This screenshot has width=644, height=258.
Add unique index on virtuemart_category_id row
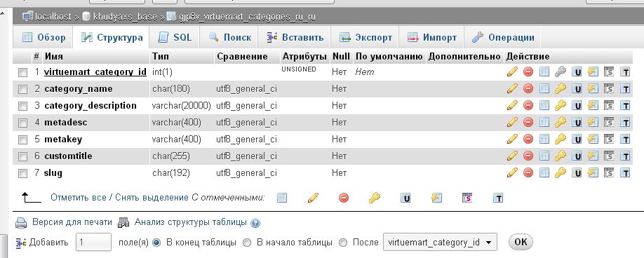[x=577, y=72]
